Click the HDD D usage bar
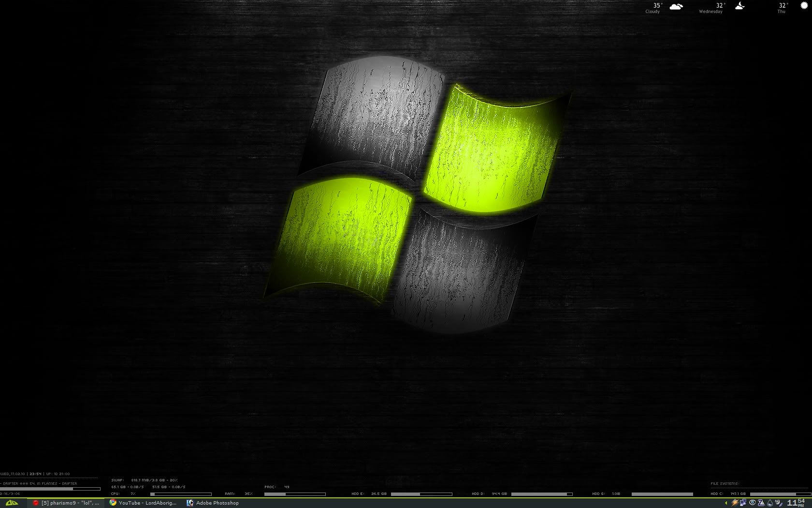This screenshot has width=812, height=508. 542,494
